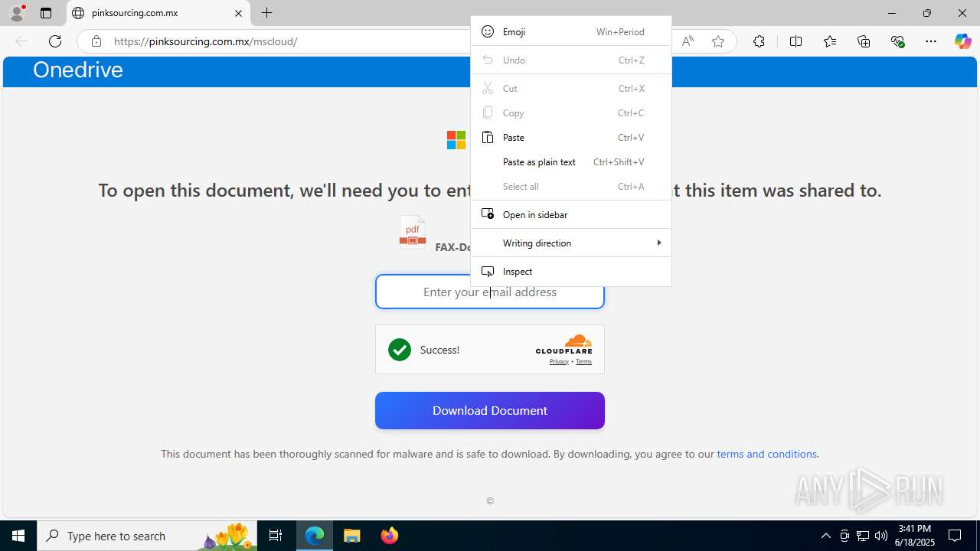Screen dimensions: 980x551
Task: Open Settings and more menu
Action: pyautogui.click(x=931, y=41)
